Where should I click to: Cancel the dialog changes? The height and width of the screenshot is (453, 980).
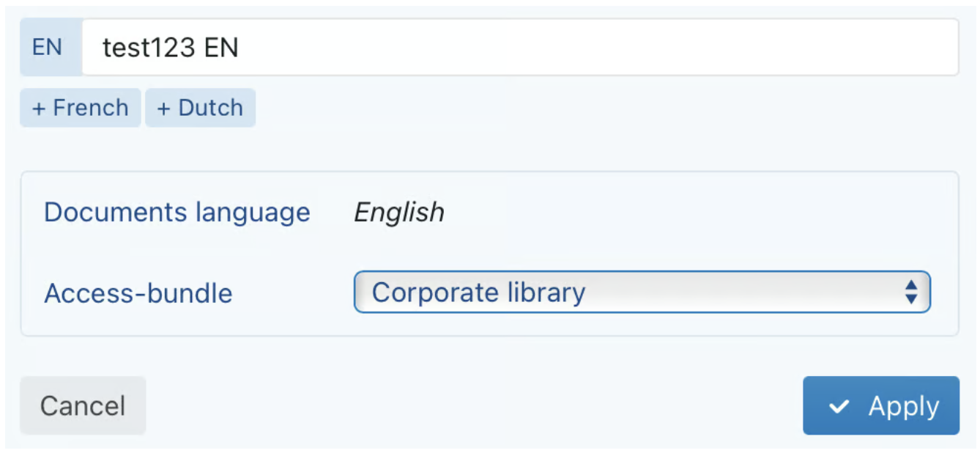pos(83,405)
